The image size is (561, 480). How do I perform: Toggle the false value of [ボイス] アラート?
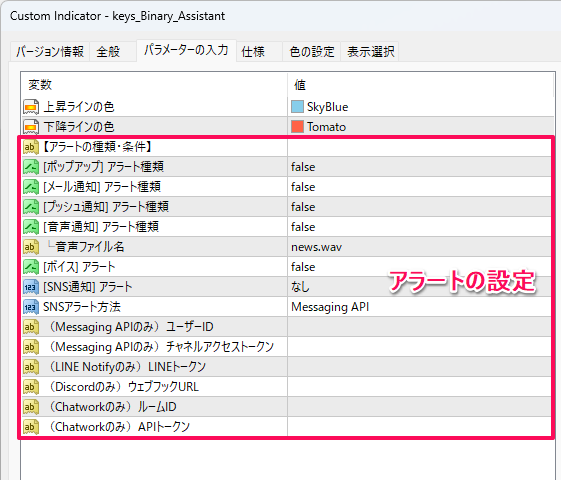[x=419, y=267]
